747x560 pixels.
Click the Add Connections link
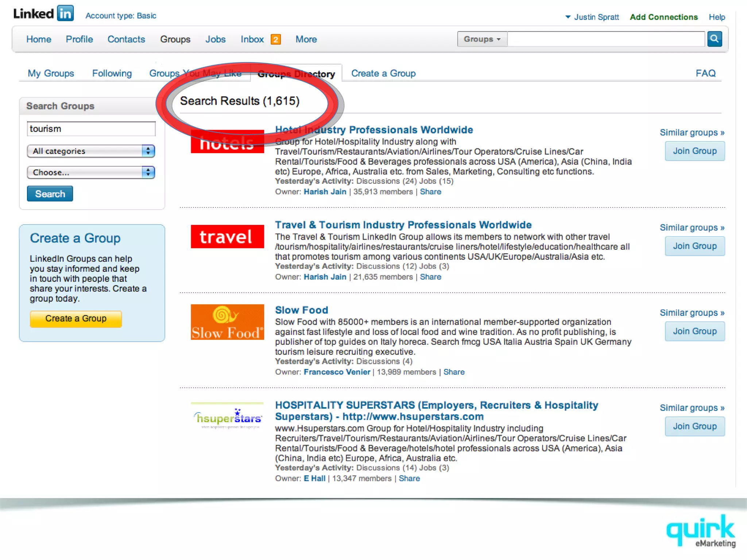663,17
